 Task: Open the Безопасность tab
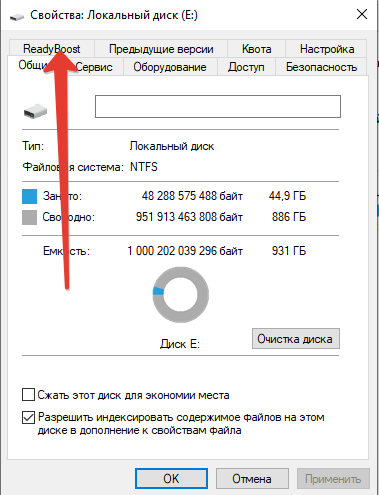tap(321, 67)
